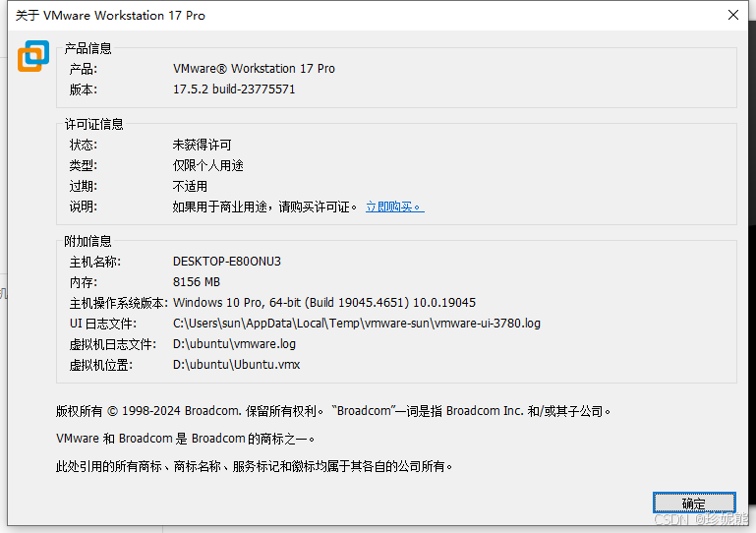Click the UI 日志文件 label
This screenshot has width=756, height=533.
(103, 324)
